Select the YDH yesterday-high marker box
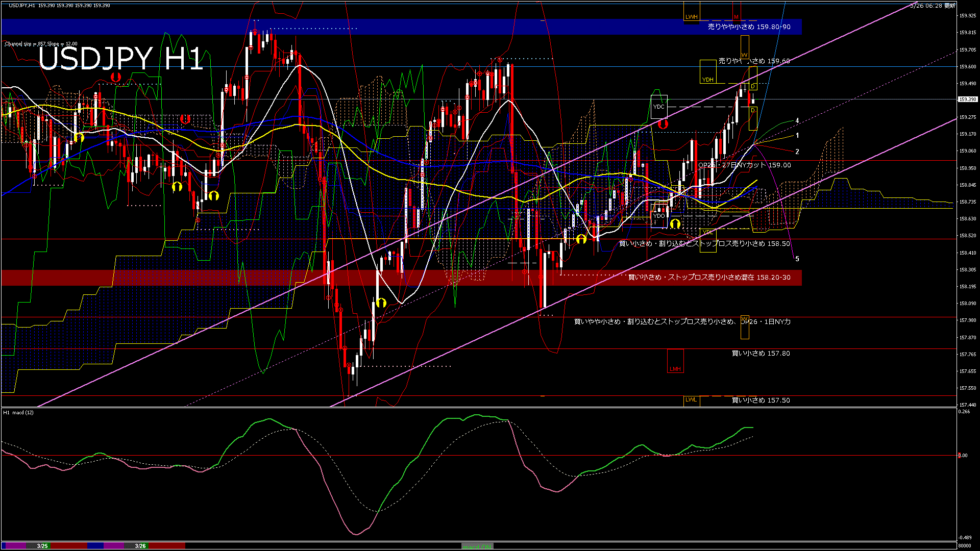 (709, 79)
